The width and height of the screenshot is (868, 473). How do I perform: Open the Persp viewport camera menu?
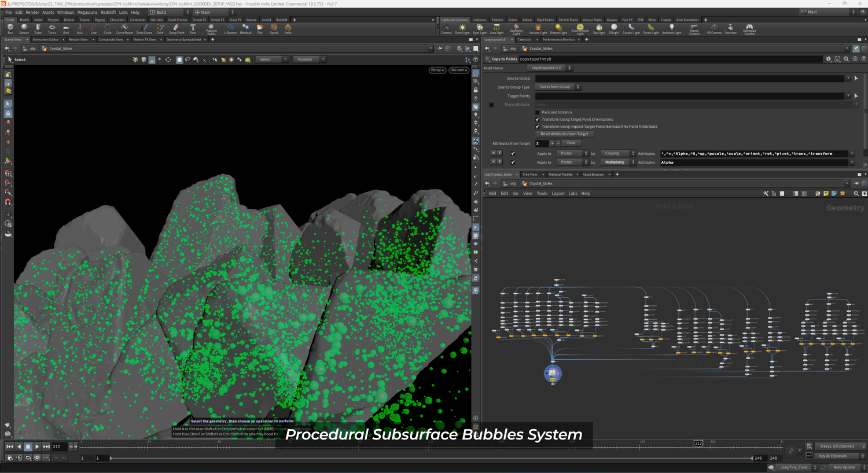pyautogui.click(x=437, y=70)
